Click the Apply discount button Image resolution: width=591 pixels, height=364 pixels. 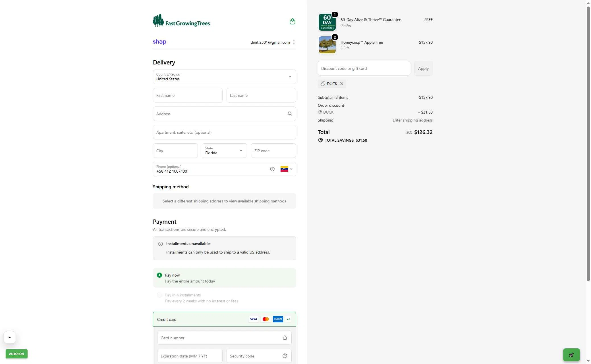coord(423,68)
